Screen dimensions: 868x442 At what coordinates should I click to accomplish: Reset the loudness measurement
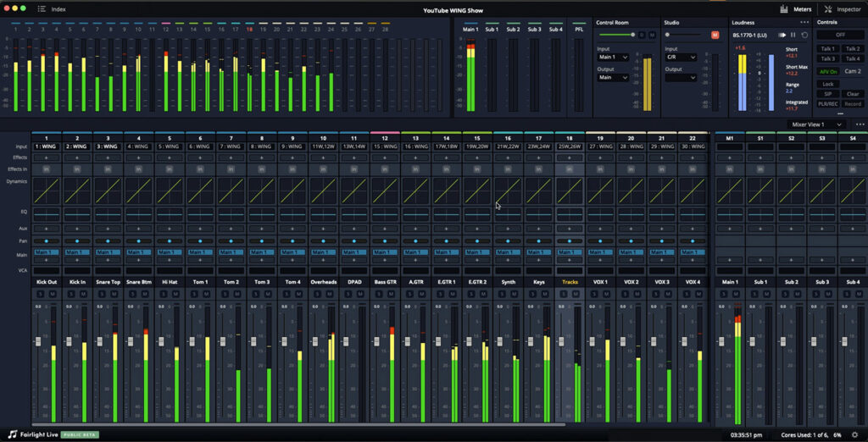click(804, 35)
